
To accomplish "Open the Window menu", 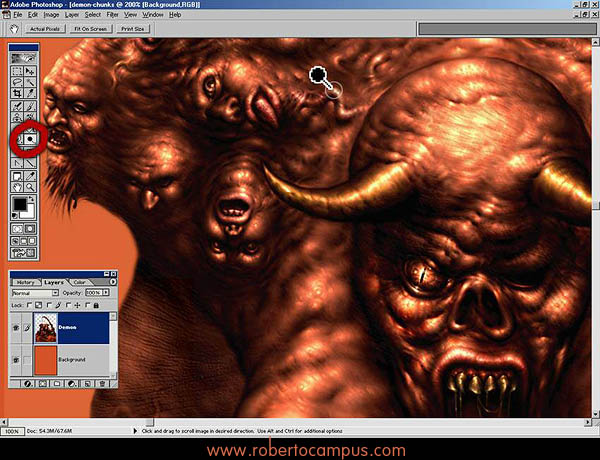I will [153, 15].
